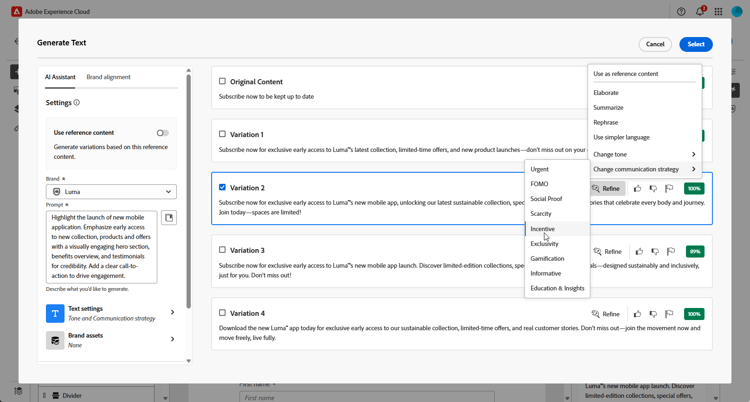Screen dimensions: 750x402
Task: Thumbs up Variation 4
Action: [x=637, y=314]
